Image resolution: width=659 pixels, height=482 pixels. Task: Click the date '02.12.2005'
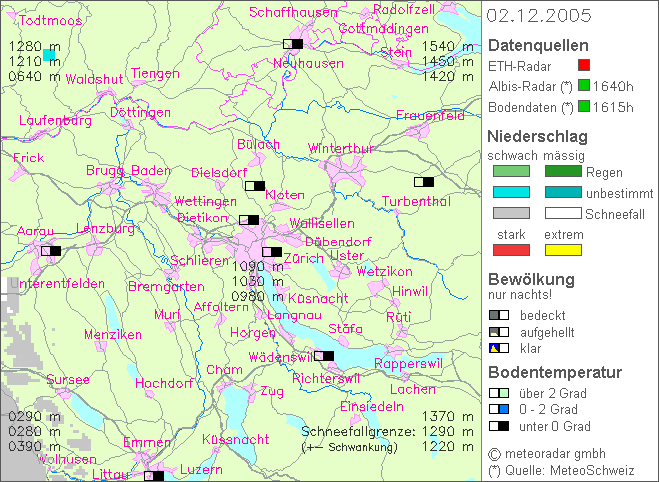pos(539,16)
